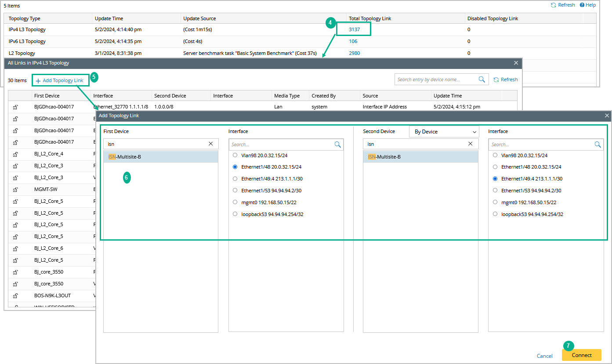Screen dimensions: 612x364
Task: Sort by the Update Time column header
Action: [448, 96]
